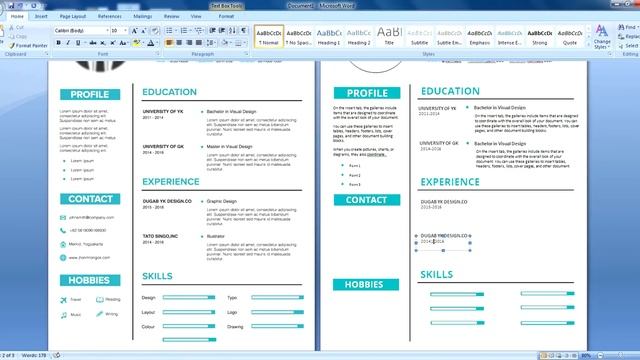The height and width of the screenshot is (360, 640).
Task: Apply the Quote style
Action: click(570, 37)
